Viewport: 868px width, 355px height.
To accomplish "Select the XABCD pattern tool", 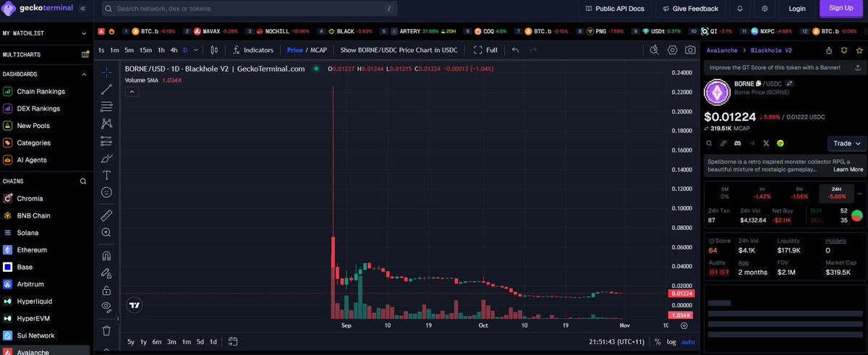I will [x=106, y=124].
